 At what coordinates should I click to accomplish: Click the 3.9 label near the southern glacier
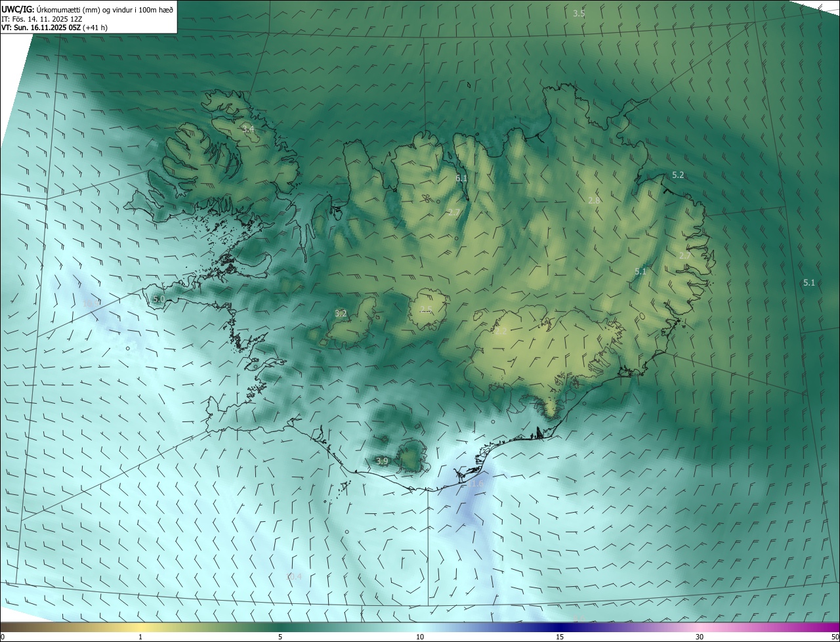[383, 461]
